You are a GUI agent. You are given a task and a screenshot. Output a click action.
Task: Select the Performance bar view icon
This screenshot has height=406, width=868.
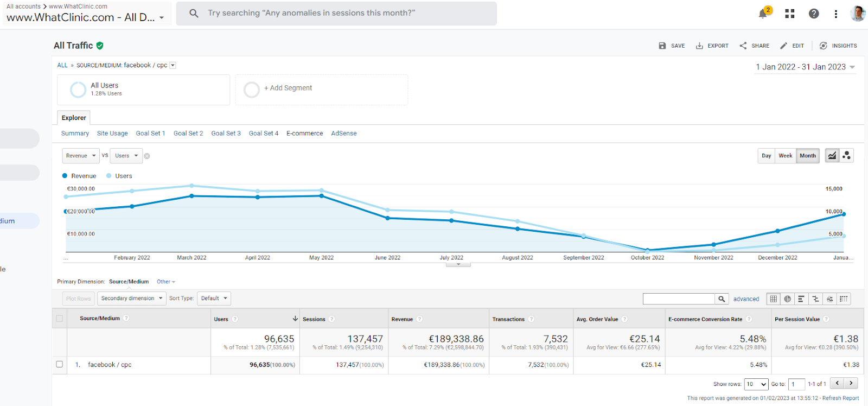pyautogui.click(x=801, y=299)
